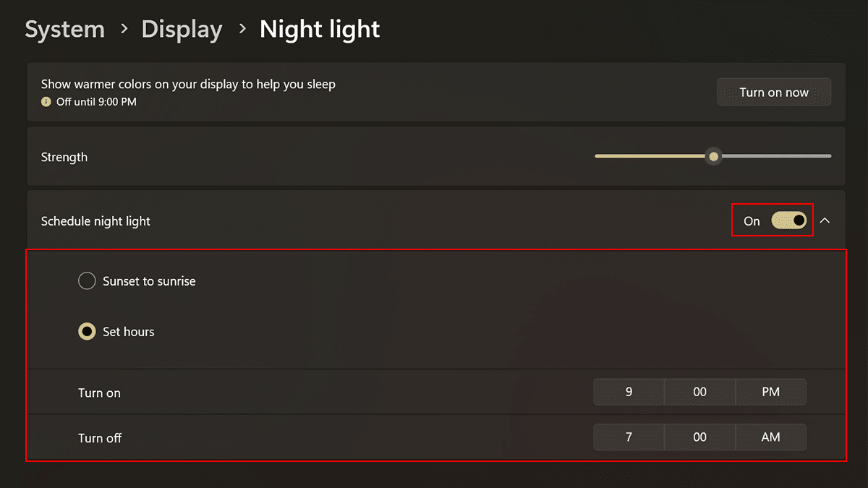Click the chevron before Night light heading
868x488 pixels.
click(242, 30)
